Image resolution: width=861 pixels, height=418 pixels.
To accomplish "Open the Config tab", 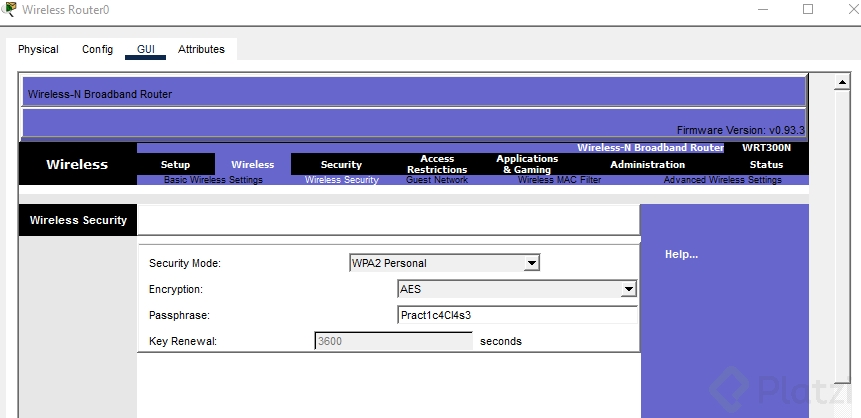I will coord(97,49).
